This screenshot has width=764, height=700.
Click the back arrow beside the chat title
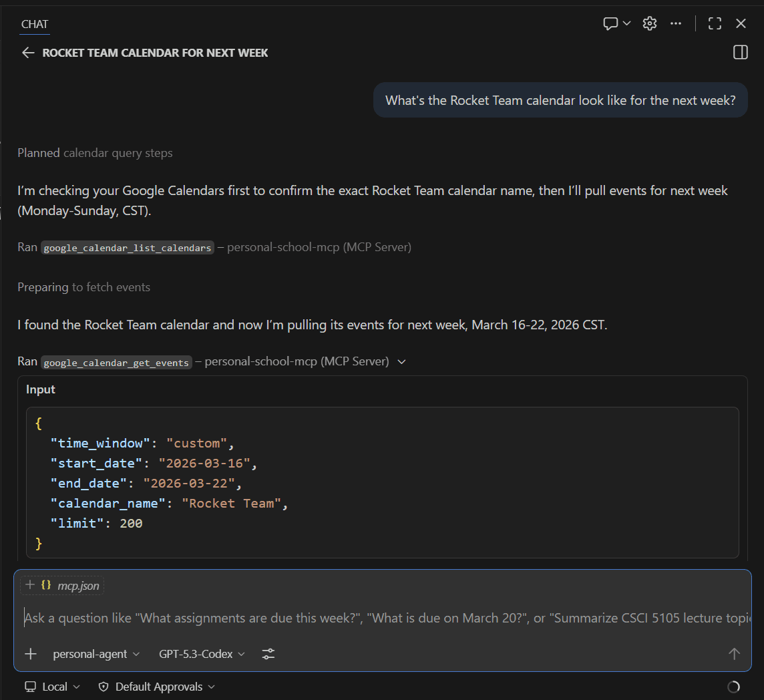(x=27, y=53)
